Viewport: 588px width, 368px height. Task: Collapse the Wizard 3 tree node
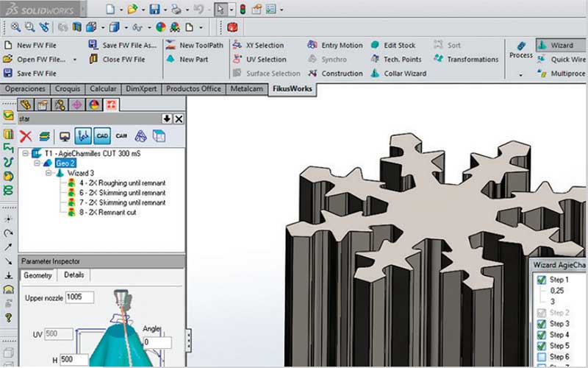point(49,173)
